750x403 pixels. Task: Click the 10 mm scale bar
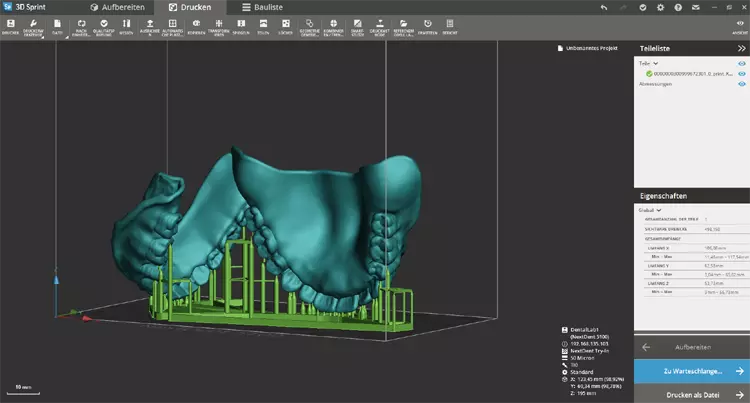click(23, 390)
